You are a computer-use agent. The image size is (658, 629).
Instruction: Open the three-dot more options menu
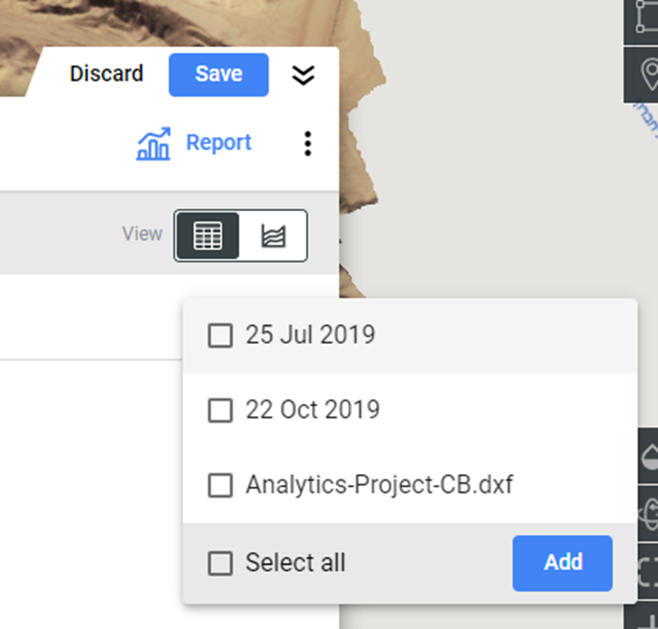click(308, 144)
